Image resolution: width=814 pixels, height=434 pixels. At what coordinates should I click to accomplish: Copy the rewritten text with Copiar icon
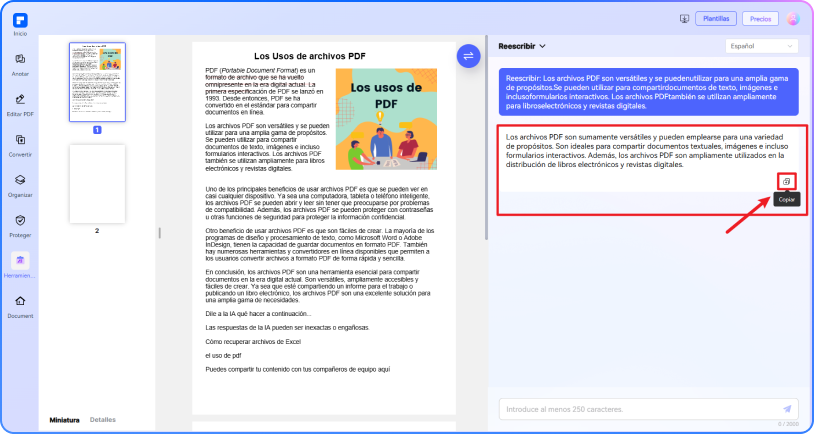(x=786, y=182)
